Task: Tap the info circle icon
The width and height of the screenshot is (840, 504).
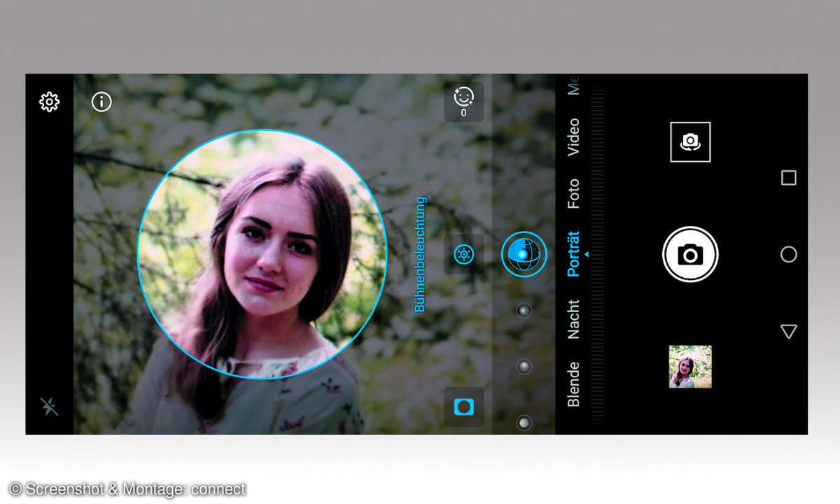Action: point(101,102)
